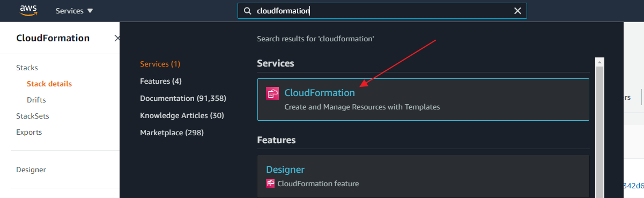Viewport: 644px width, 198px height.
Task: Clear the search box with X icon
Action: pyautogui.click(x=517, y=11)
